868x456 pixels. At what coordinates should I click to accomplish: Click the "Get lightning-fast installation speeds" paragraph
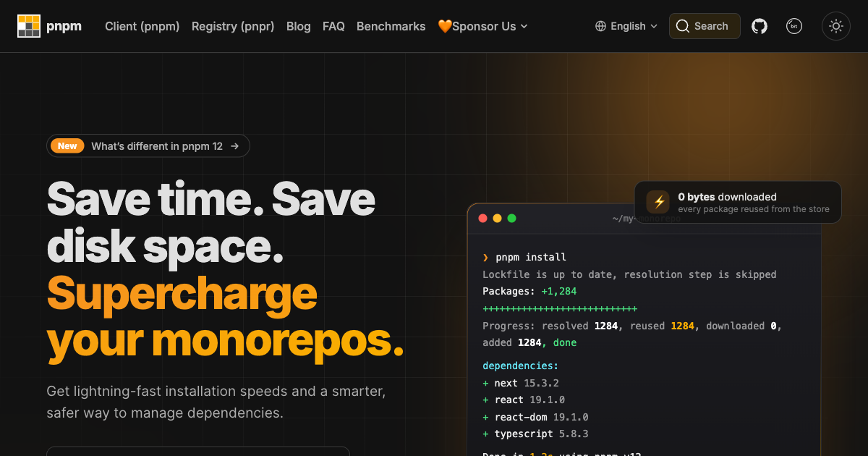(x=216, y=402)
